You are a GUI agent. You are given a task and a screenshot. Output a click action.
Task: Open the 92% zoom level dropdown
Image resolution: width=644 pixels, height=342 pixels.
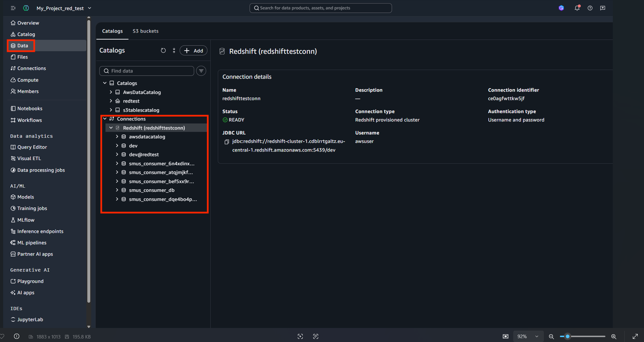click(x=528, y=336)
